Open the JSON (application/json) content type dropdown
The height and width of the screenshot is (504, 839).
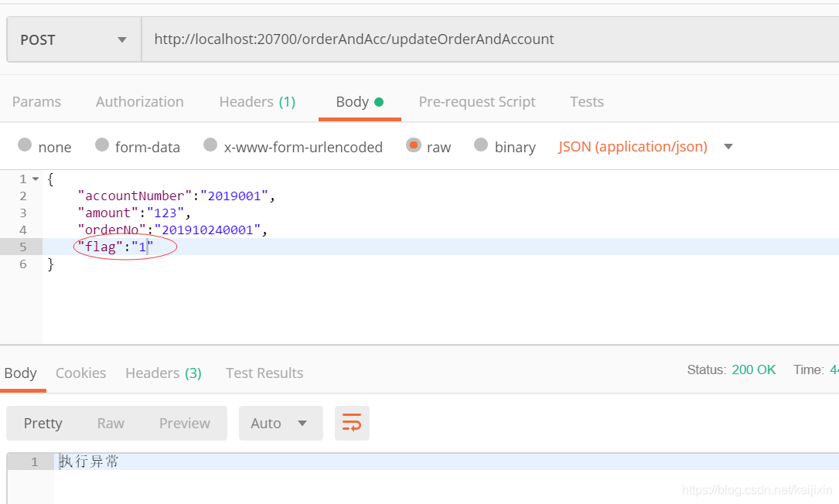coord(646,147)
